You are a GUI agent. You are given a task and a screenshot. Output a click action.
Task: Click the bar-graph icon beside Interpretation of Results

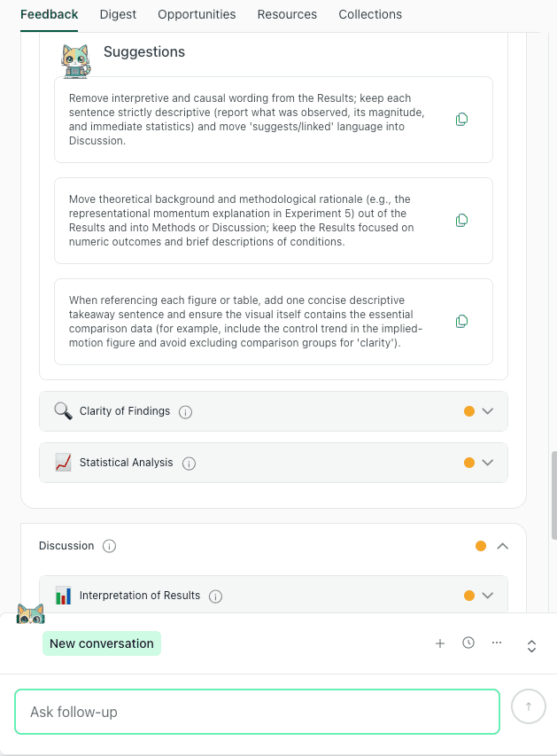click(62, 595)
